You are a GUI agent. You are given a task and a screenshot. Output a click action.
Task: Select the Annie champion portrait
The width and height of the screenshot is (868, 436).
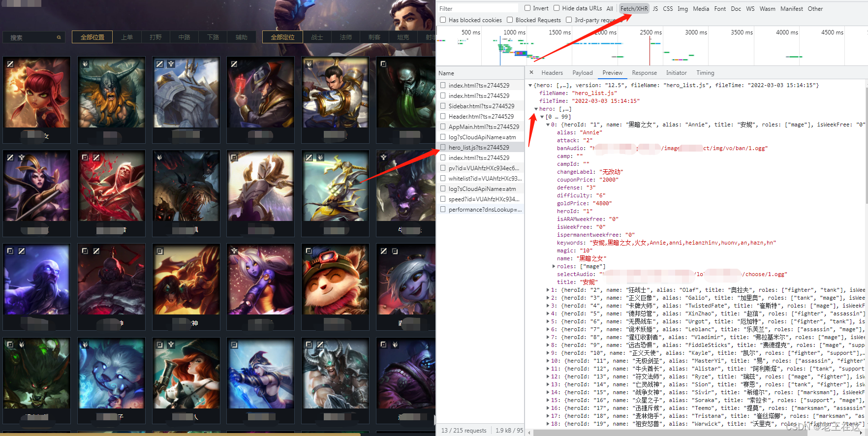pyautogui.click(x=37, y=93)
